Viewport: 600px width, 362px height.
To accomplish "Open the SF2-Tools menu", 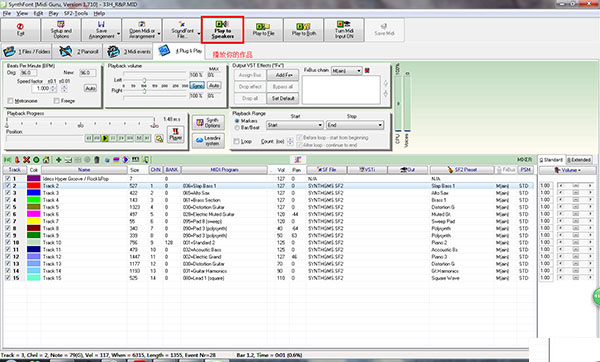I will pyautogui.click(x=76, y=13).
